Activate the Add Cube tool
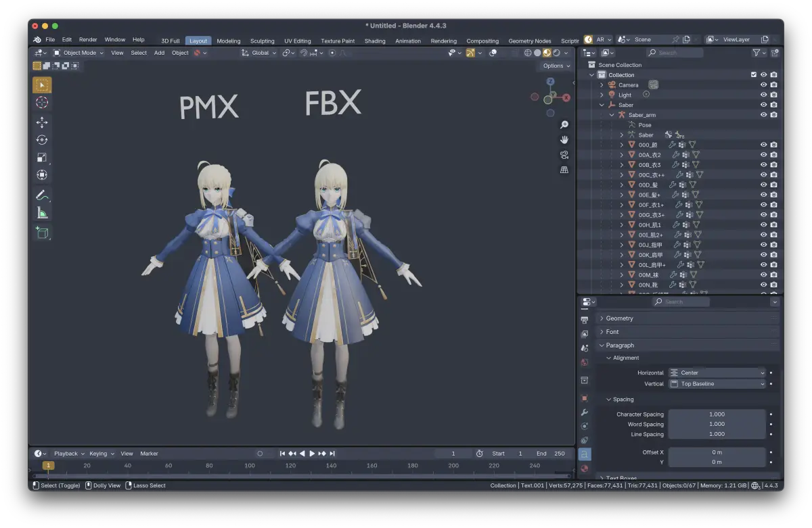 pyautogui.click(x=42, y=233)
